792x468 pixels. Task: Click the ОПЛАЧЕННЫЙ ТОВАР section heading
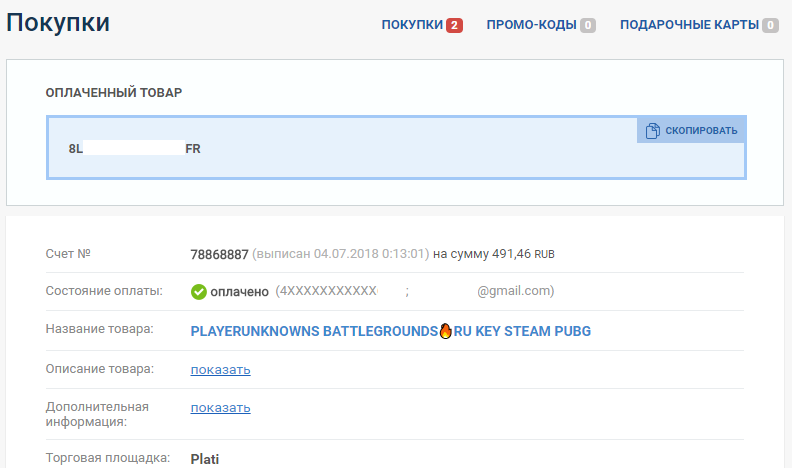[114, 93]
